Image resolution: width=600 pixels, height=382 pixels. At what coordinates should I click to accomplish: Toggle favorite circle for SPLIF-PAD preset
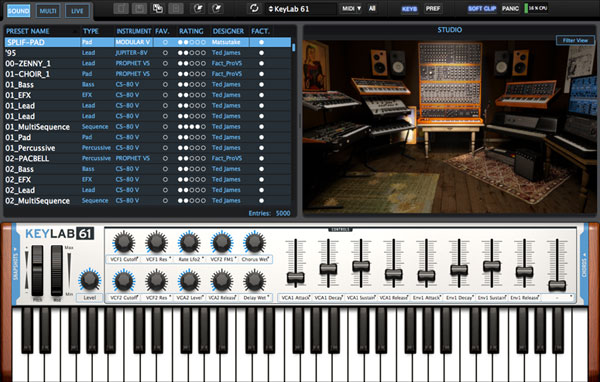[x=165, y=42]
